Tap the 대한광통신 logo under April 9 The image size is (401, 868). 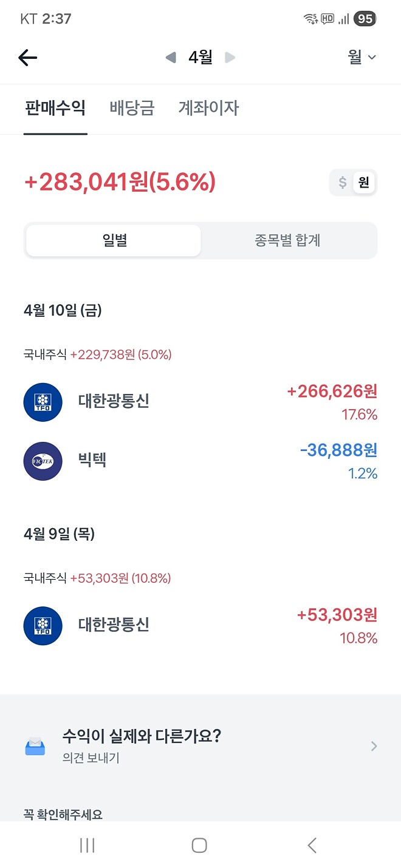click(x=43, y=625)
